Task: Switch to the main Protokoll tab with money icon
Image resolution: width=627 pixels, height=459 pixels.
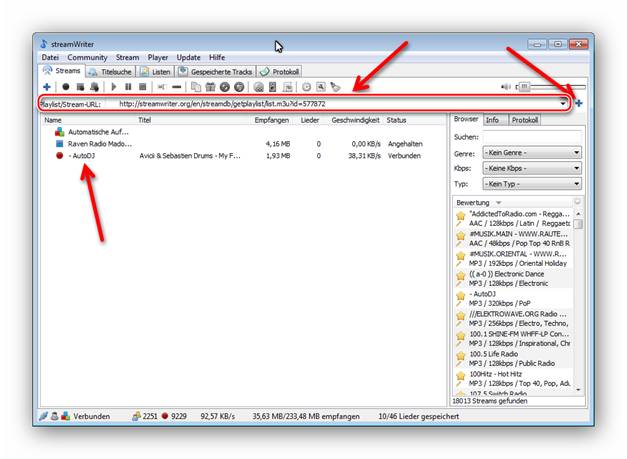Action: point(280,72)
